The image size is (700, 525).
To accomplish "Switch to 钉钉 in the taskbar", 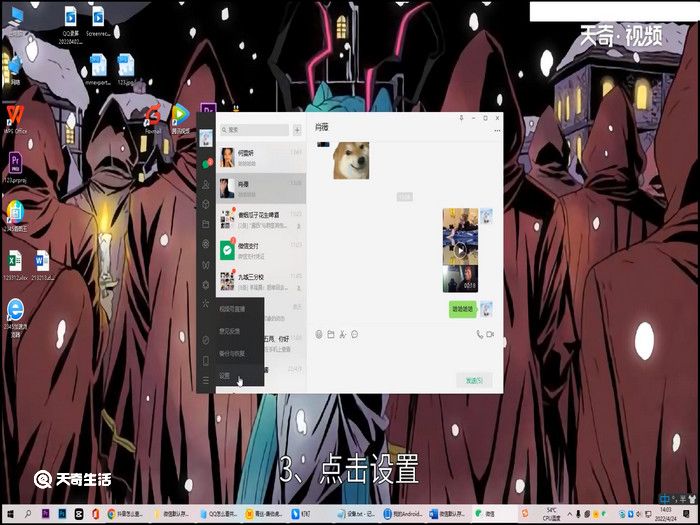I will [310, 514].
